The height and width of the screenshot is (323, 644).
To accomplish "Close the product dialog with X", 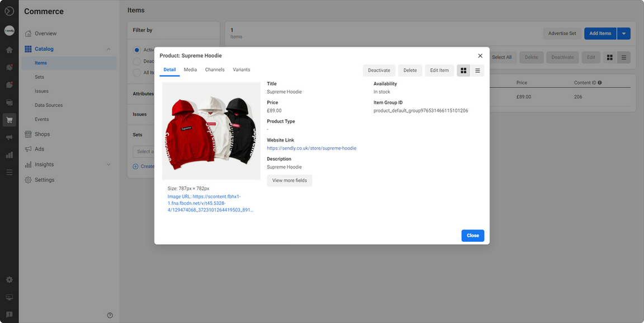I will click(x=480, y=55).
